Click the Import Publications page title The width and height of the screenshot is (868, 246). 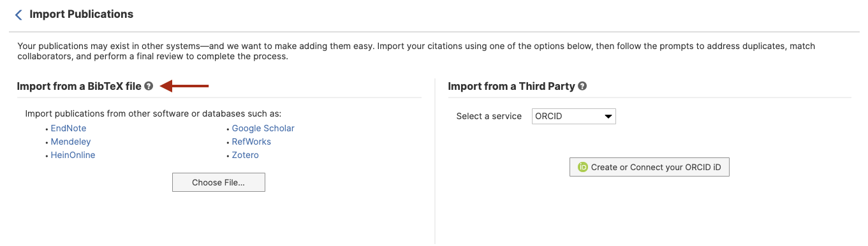pyautogui.click(x=82, y=14)
